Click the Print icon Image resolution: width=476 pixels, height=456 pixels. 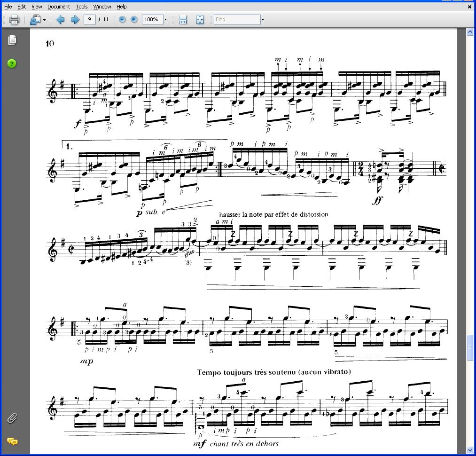(14, 20)
